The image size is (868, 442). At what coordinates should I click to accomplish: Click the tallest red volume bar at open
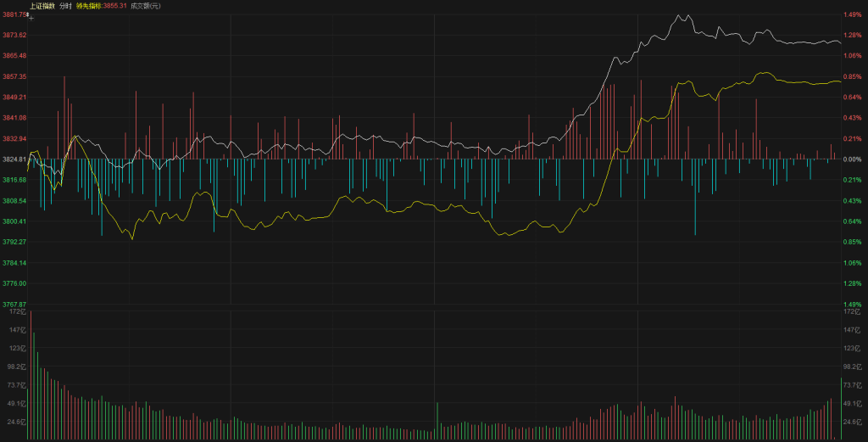tap(31, 375)
